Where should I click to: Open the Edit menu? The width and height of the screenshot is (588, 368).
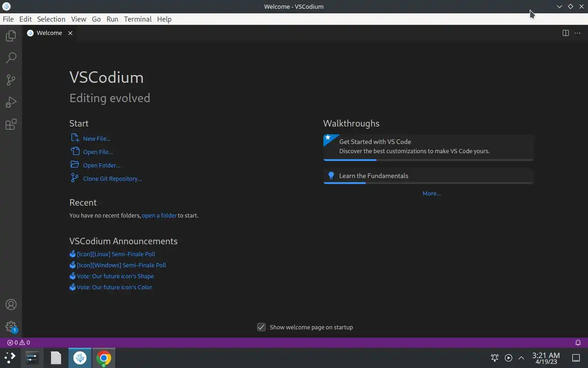pyautogui.click(x=25, y=19)
